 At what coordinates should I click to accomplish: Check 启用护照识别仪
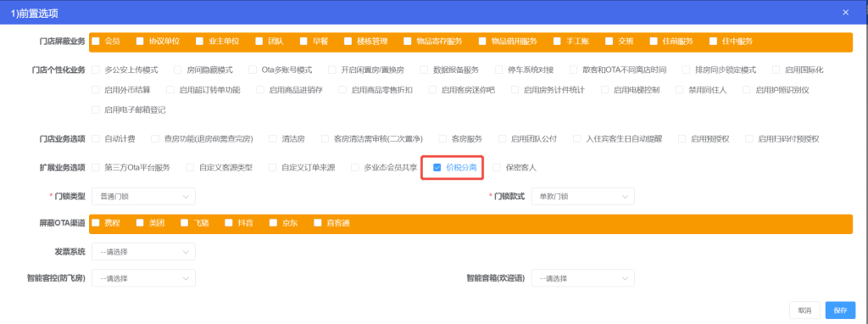tap(746, 90)
